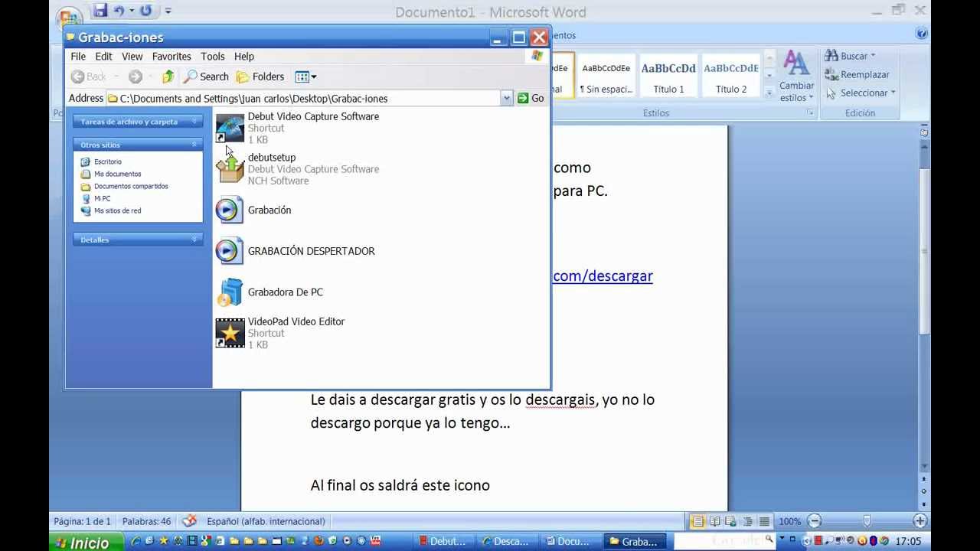Screen dimensions: 980x551
Task: Switch to Draft view in Word status bar
Action: point(764,521)
